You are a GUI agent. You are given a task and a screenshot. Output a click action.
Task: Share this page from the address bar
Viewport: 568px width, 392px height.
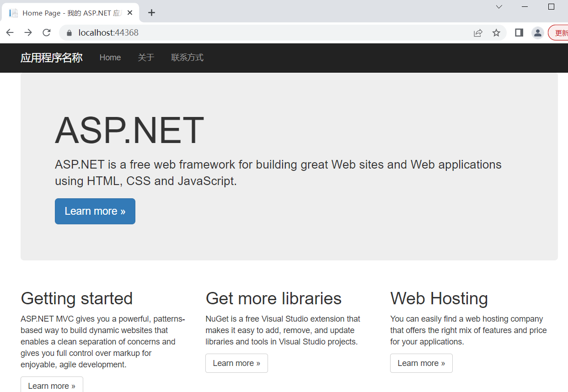(478, 33)
